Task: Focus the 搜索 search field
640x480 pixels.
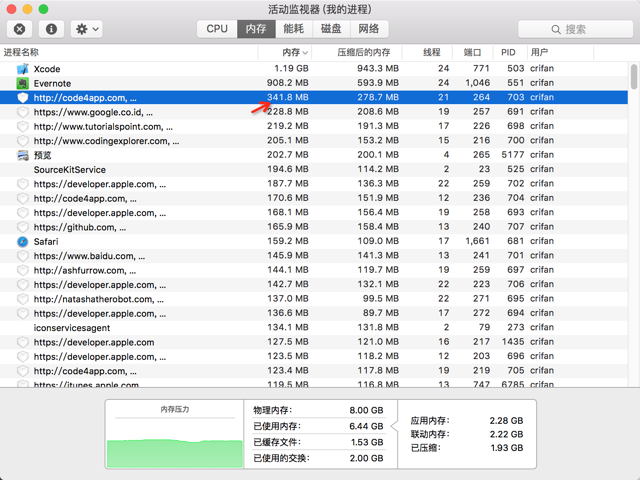Action: tap(575, 29)
